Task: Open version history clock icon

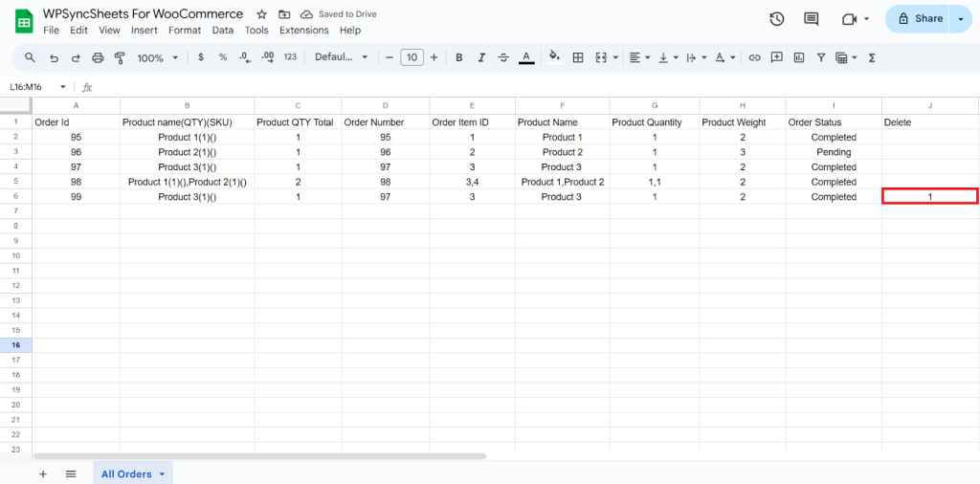Action: coord(776,19)
